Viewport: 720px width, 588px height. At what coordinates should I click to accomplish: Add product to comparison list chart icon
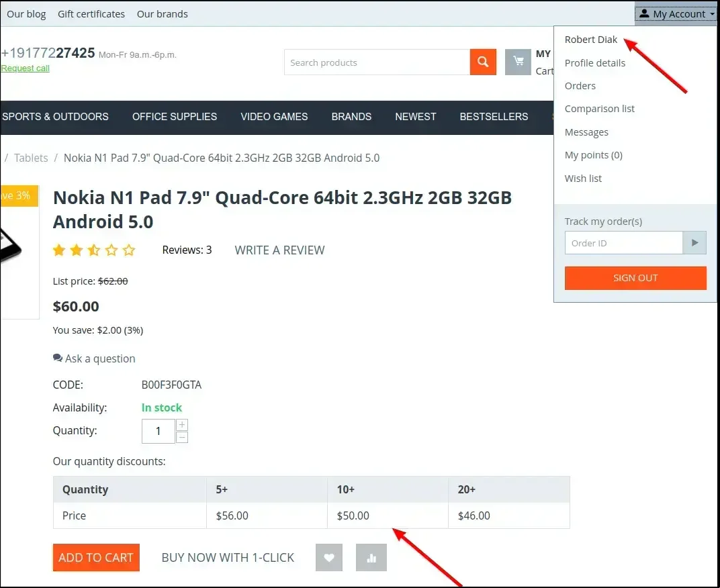[371, 557]
